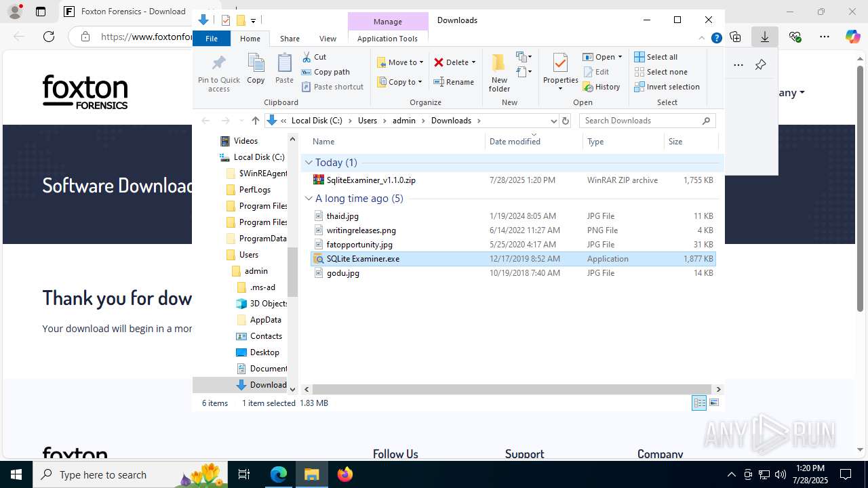Click Edit in Open group
This screenshot has width=868, height=488.
point(596,72)
